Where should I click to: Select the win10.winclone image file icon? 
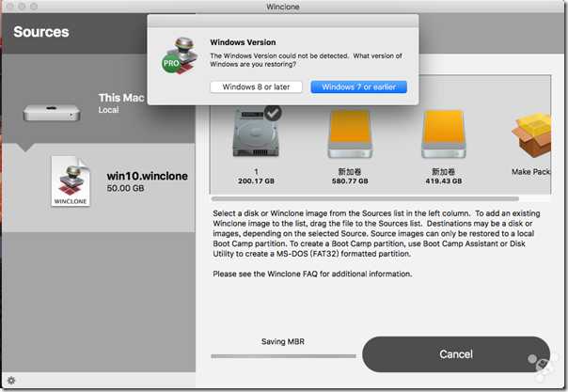(x=71, y=181)
